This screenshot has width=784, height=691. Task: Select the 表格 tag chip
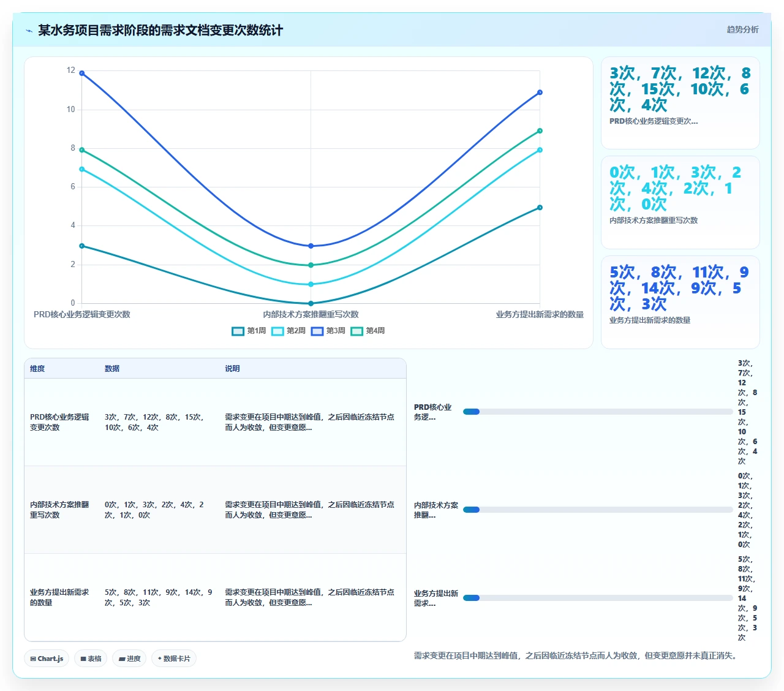click(x=91, y=659)
